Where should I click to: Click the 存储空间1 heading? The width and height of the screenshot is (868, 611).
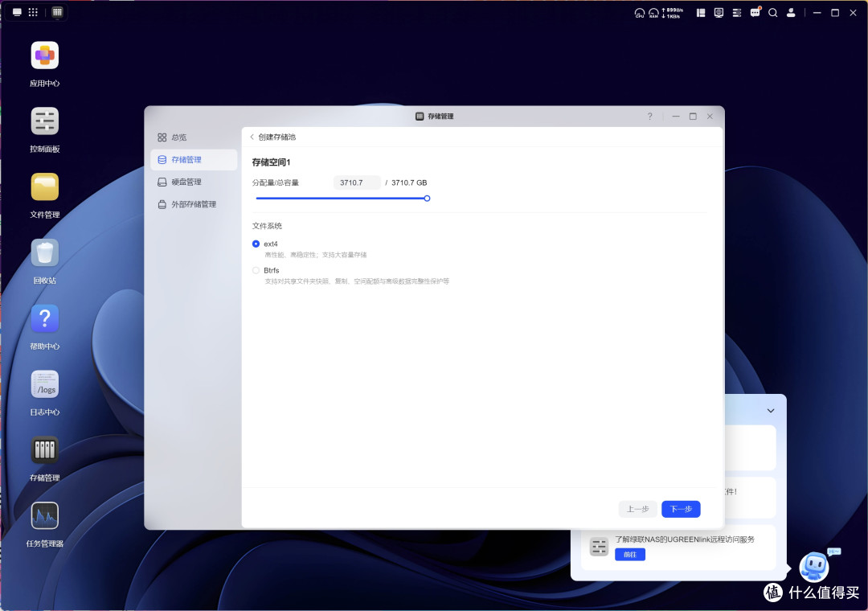[x=272, y=162]
